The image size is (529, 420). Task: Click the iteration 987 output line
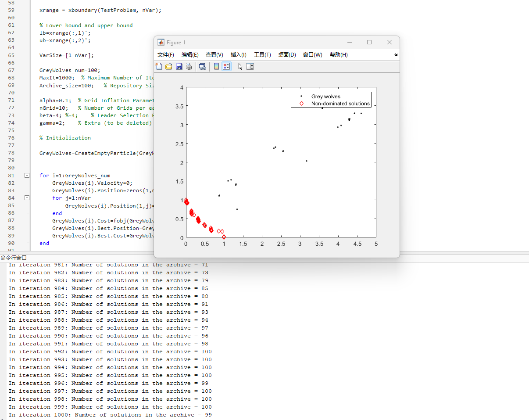(x=108, y=312)
